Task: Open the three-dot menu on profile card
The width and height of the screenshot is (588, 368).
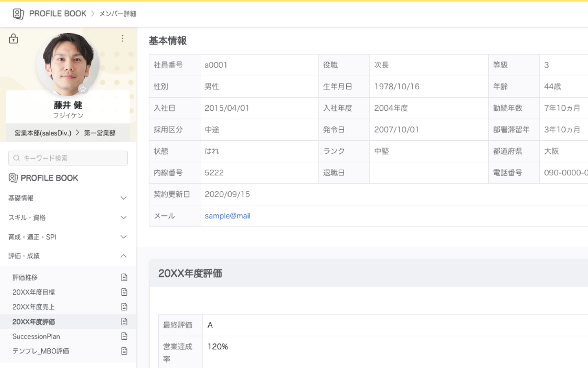Action: tap(122, 38)
